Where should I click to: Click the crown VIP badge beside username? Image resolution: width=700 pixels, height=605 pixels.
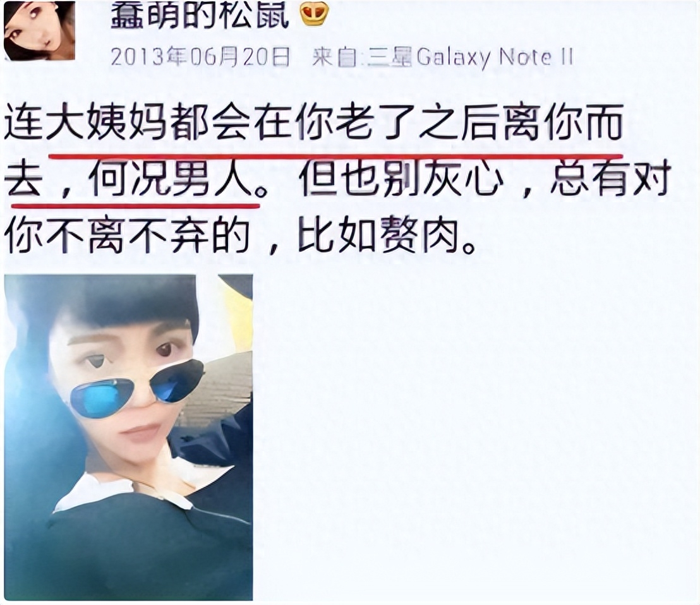point(314,15)
